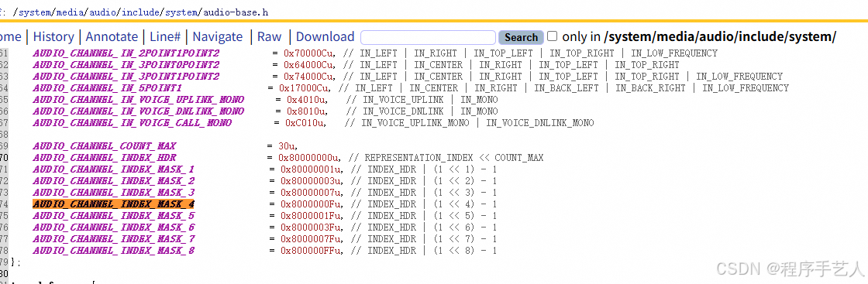
Task: Click the value 0x64000Cu
Action: (308, 65)
